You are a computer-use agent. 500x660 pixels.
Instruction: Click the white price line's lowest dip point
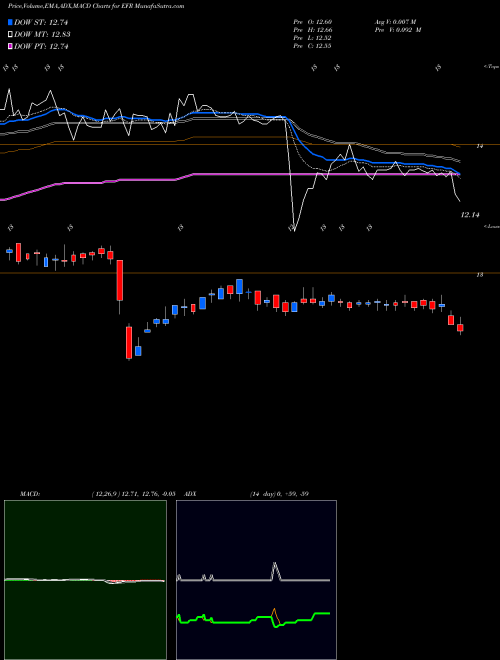click(294, 230)
